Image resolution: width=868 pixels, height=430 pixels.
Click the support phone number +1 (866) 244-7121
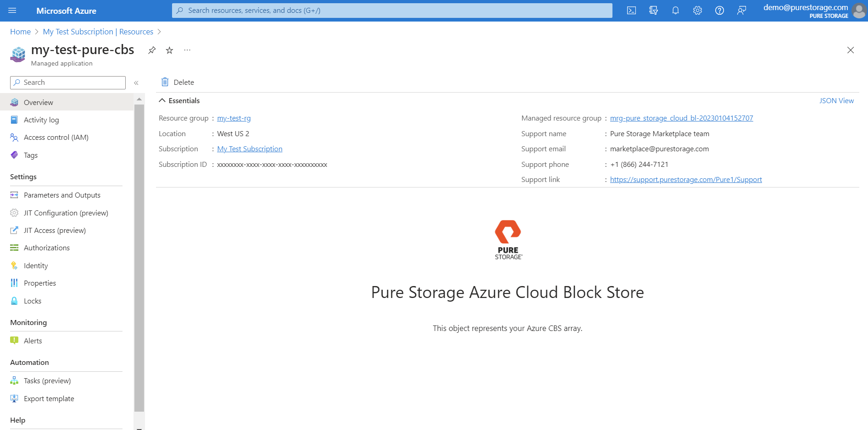[639, 165]
